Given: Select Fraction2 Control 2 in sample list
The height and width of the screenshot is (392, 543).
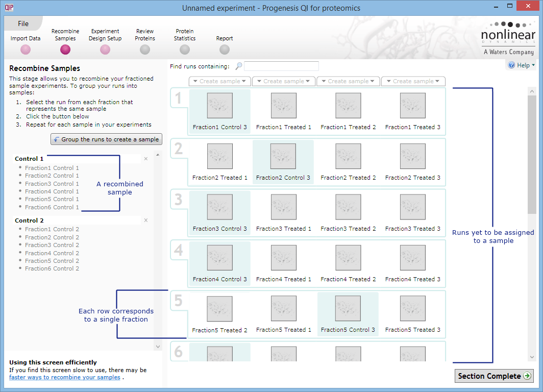Looking at the screenshot, I should coord(52,237).
